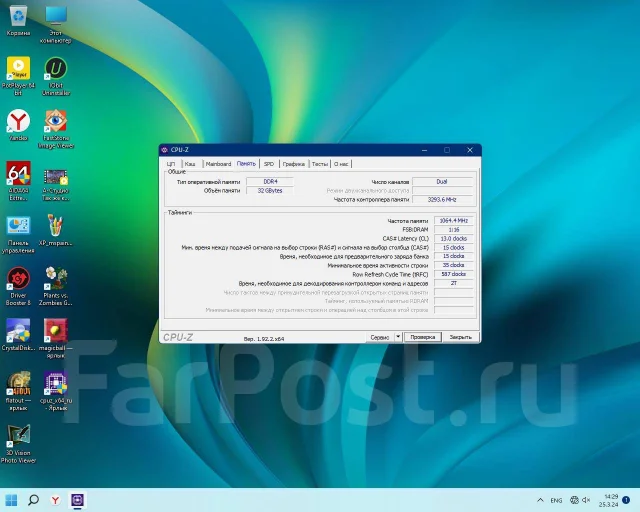Click the muted volume tray icon
Viewport: 640px width, 512px height.
tap(586, 500)
